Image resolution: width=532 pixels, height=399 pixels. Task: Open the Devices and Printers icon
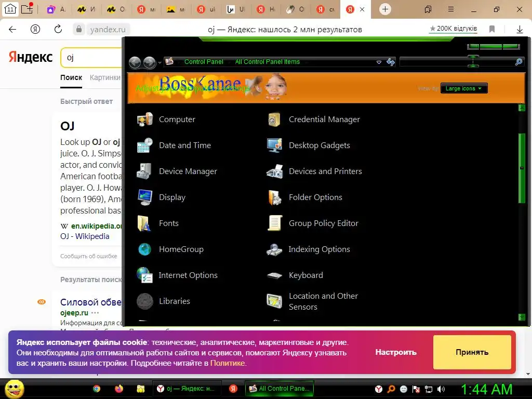[274, 171]
